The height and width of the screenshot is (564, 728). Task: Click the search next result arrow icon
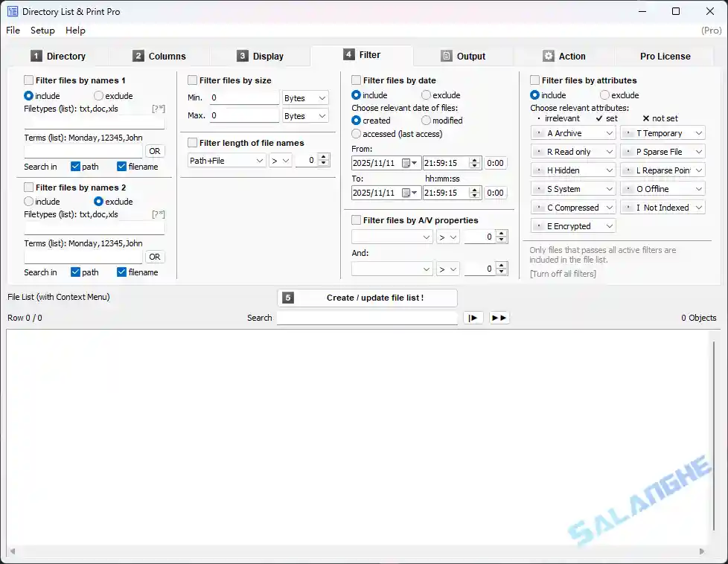(473, 317)
